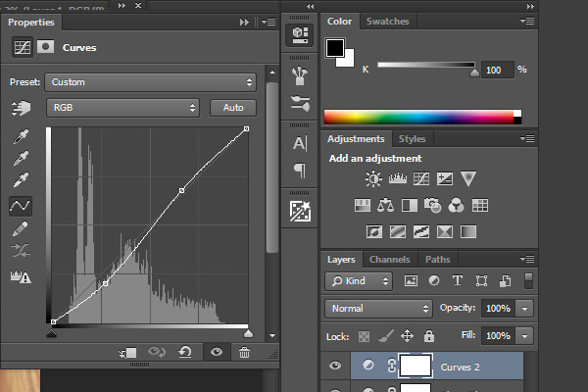Add a Selective Color adjustment
588x392 pixels.
click(x=445, y=232)
